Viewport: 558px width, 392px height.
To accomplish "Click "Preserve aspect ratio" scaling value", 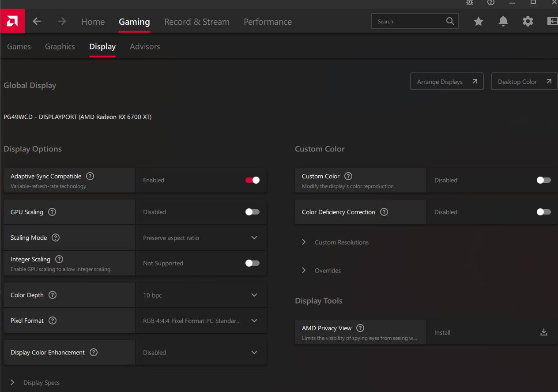I will click(171, 238).
